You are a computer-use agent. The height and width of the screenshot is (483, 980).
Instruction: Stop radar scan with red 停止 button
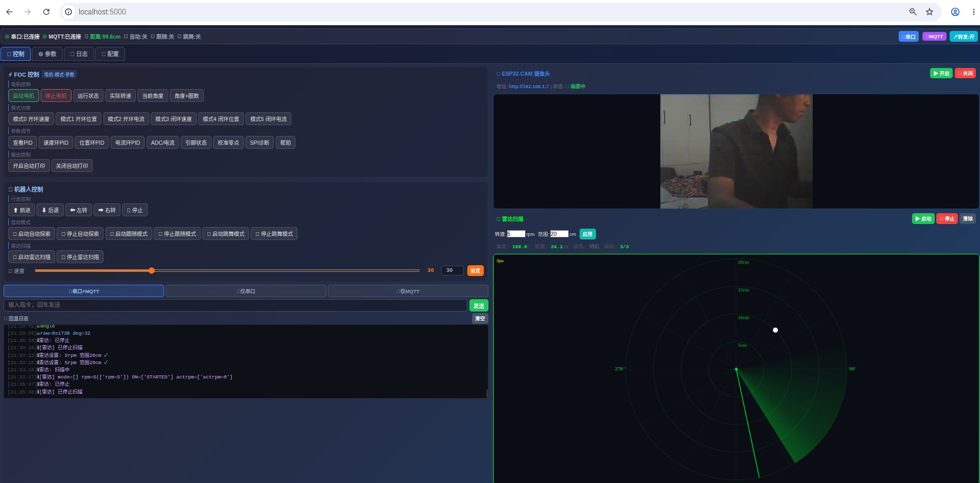click(x=947, y=219)
